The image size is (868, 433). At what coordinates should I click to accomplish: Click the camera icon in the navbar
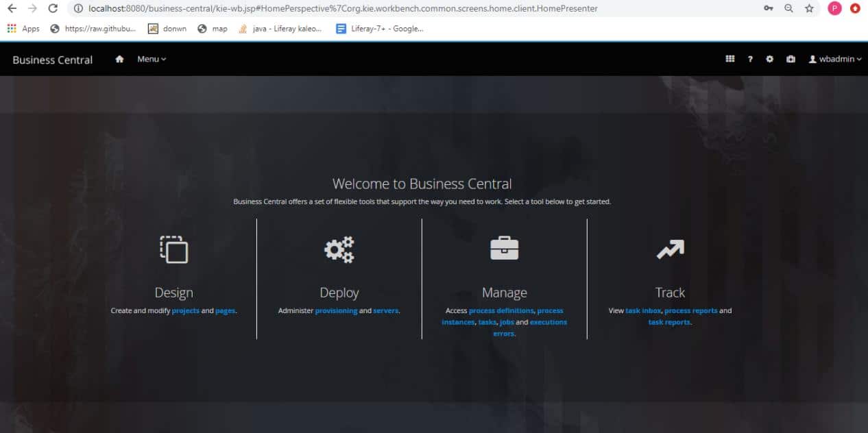(x=790, y=59)
